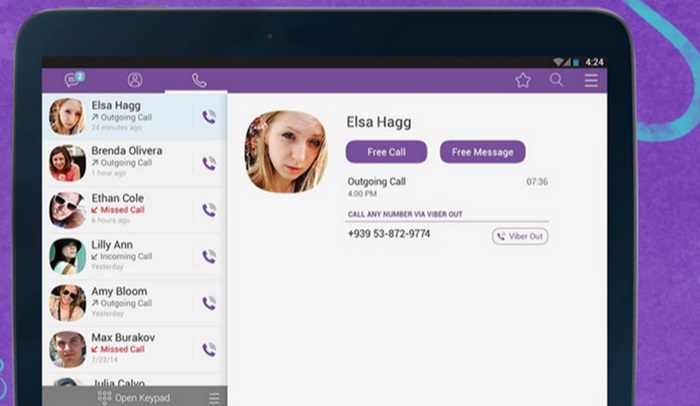Image resolution: width=700 pixels, height=406 pixels.
Task: Click Elsa Hagg name in call list
Action: click(x=116, y=105)
